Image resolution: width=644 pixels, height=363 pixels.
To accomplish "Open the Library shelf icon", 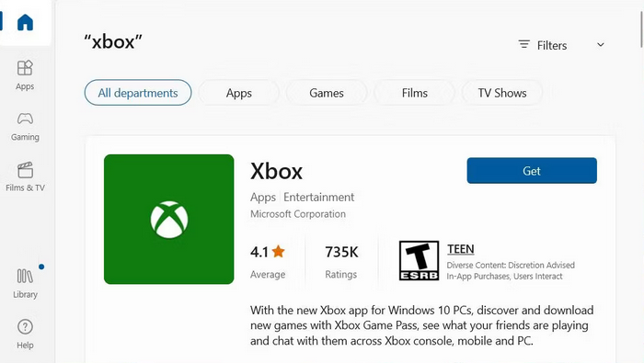I will [25, 283].
